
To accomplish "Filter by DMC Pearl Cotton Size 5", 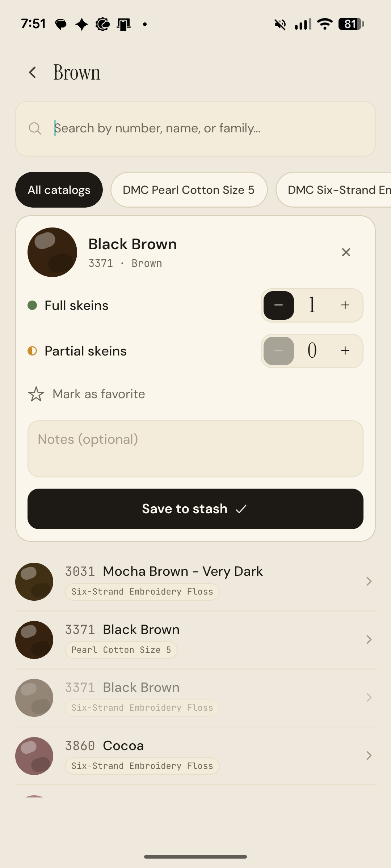I will point(189,190).
